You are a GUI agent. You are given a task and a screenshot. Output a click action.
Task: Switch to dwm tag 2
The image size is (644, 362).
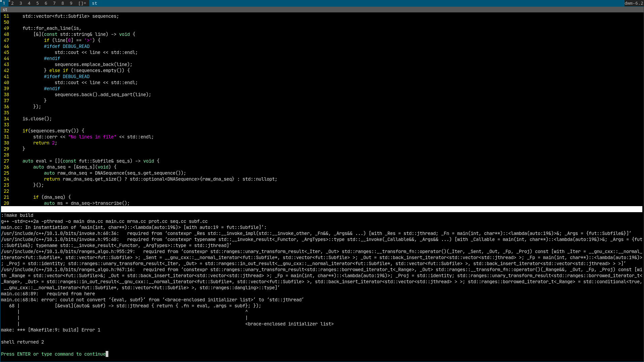[12, 3]
